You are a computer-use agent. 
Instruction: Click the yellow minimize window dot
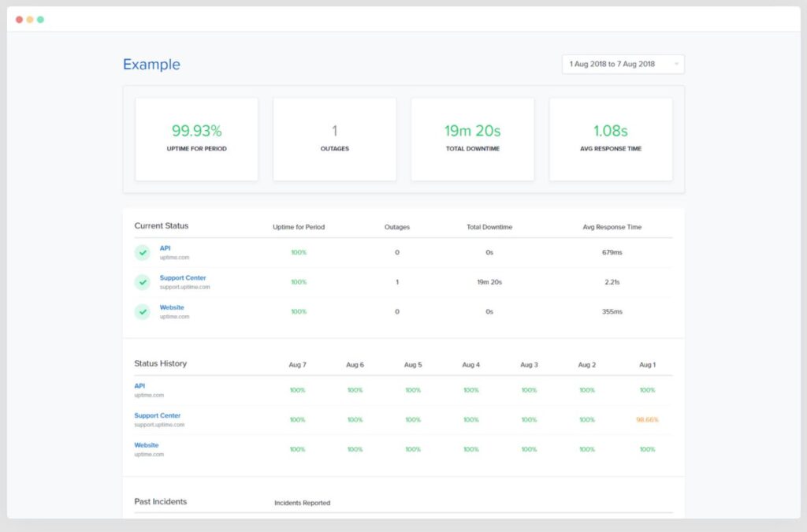tap(30, 20)
